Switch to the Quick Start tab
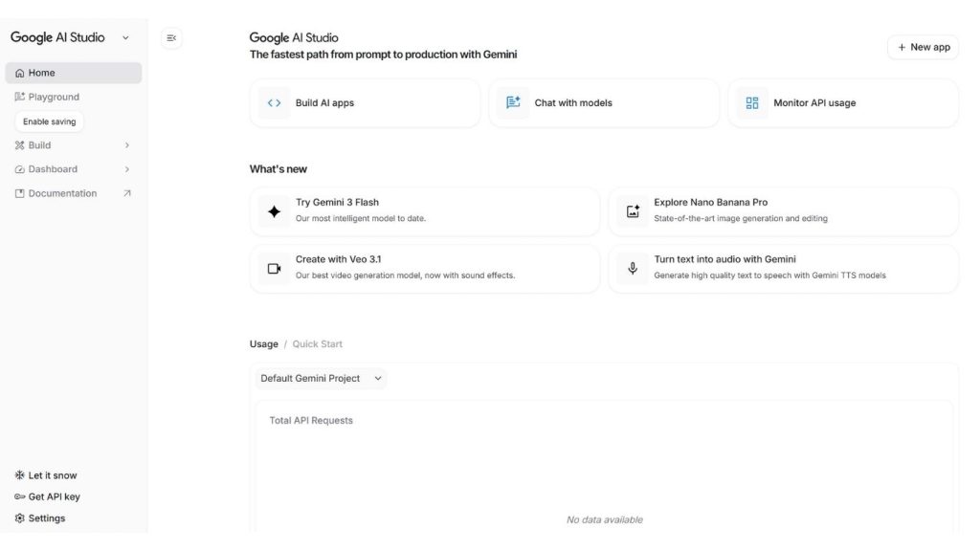The image size is (980, 551). pyautogui.click(x=319, y=343)
